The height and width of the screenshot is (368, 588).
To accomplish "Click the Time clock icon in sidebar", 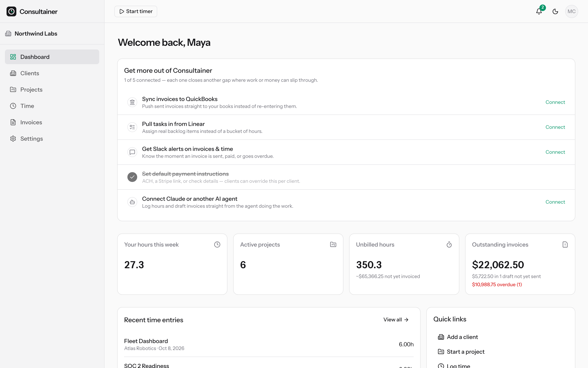I will coord(13,106).
